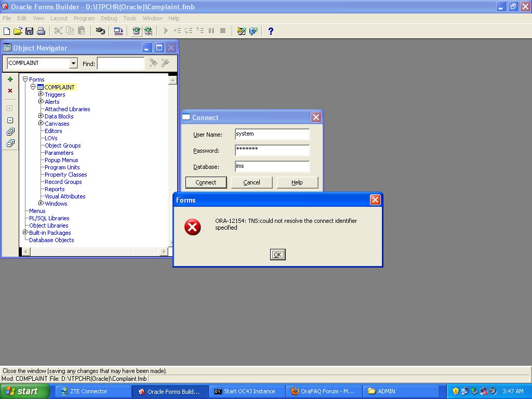Click the New form toolbar icon

(7, 31)
